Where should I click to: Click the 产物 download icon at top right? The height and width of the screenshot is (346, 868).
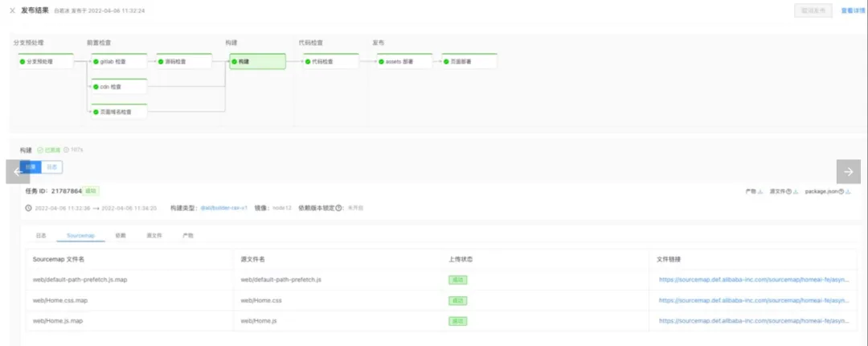pos(760,192)
